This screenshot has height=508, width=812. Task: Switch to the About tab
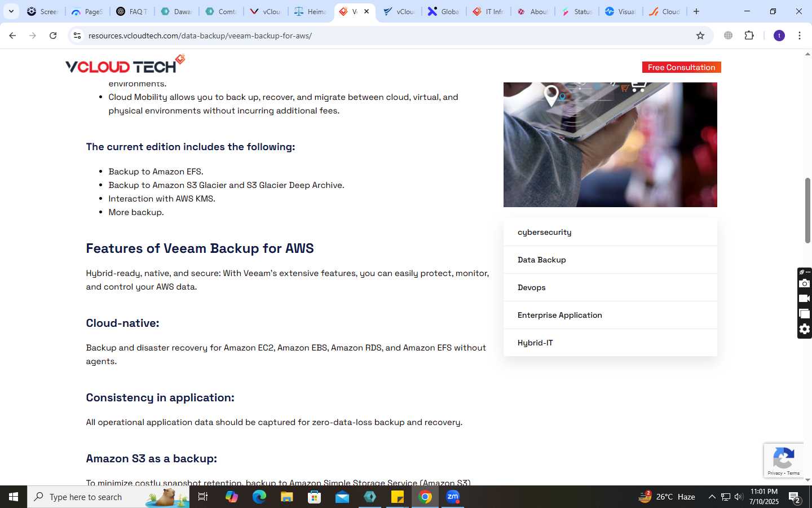tap(532, 11)
